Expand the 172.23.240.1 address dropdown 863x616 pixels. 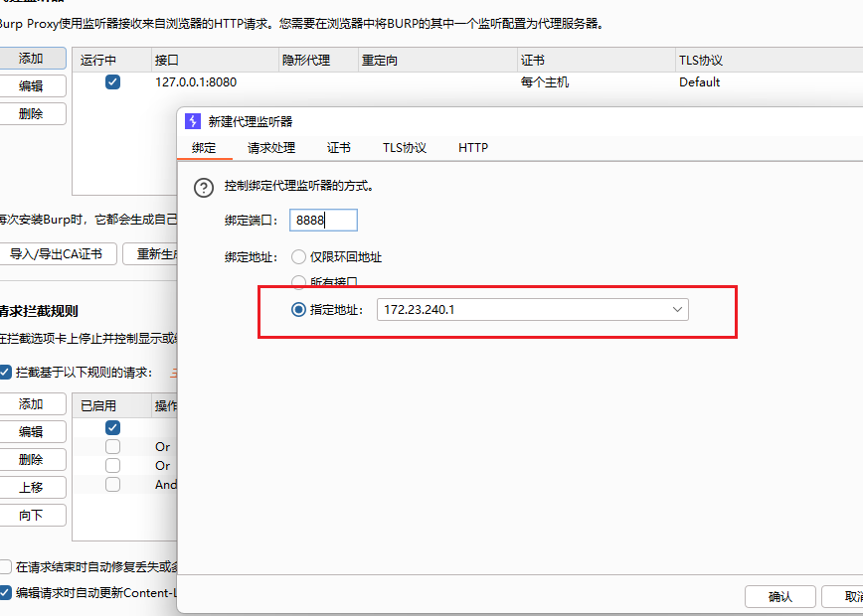pyautogui.click(x=677, y=310)
